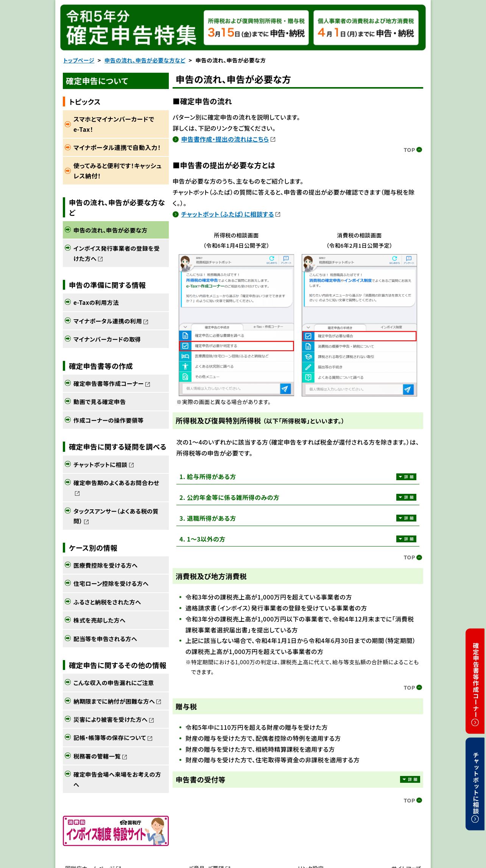The image size is (486, 868).
Task: Click orange arrow icon beside マイナポータル連携で自動入力!
Action: pos(68,147)
